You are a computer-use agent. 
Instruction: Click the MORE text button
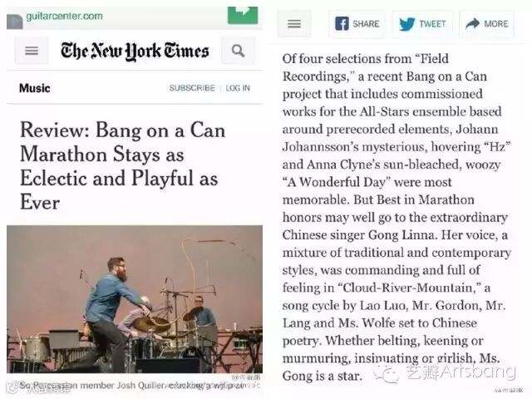coord(496,24)
